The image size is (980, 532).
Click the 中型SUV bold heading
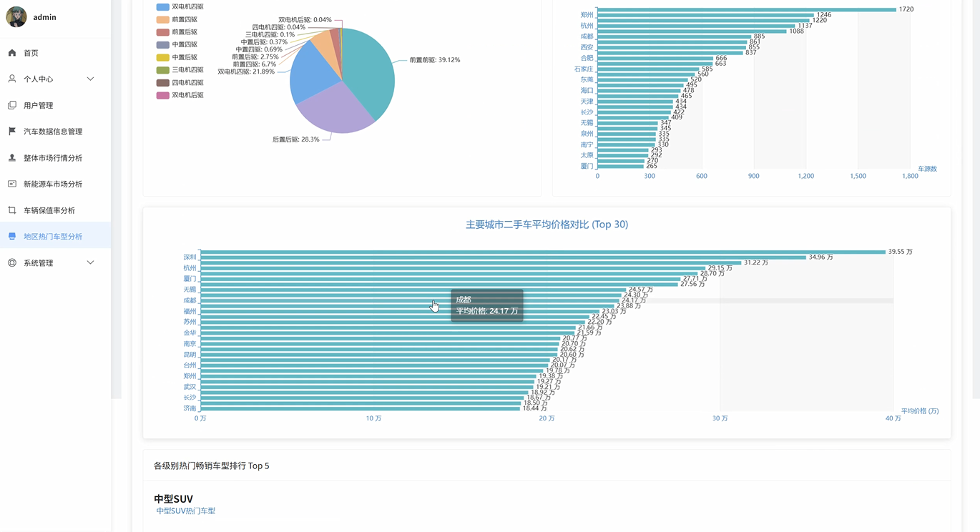[174, 498]
